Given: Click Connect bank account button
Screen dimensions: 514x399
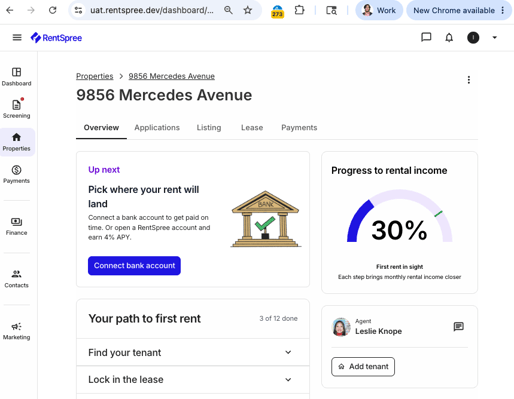Looking at the screenshot, I should pos(134,266).
